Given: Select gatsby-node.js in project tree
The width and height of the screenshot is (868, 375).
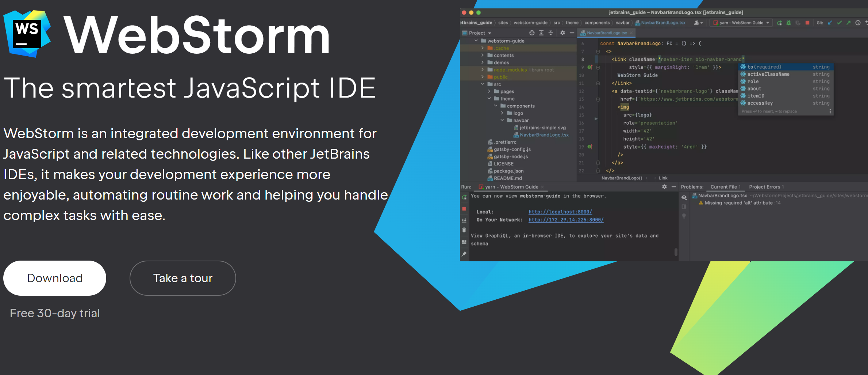Looking at the screenshot, I should (x=508, y=157).
